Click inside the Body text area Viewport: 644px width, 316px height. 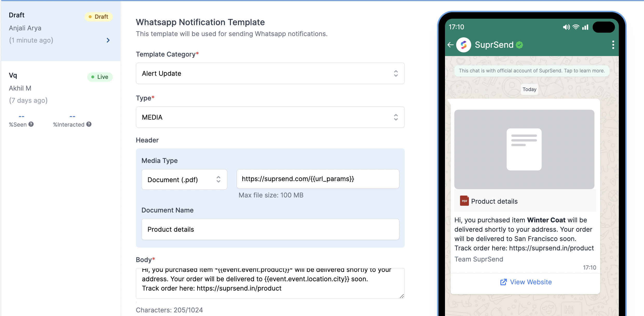270,283
